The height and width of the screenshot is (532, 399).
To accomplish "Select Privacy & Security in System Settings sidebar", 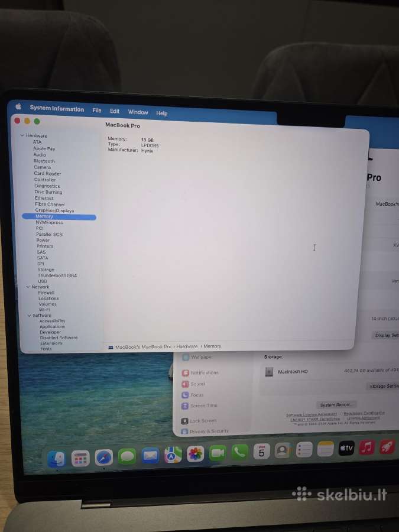I will tap(205, 432).
